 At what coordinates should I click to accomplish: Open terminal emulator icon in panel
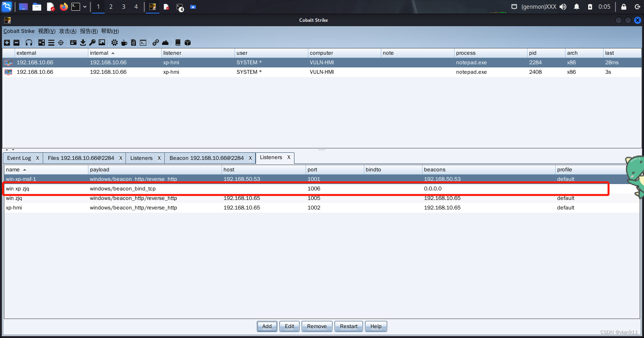[x=76, y=7]
